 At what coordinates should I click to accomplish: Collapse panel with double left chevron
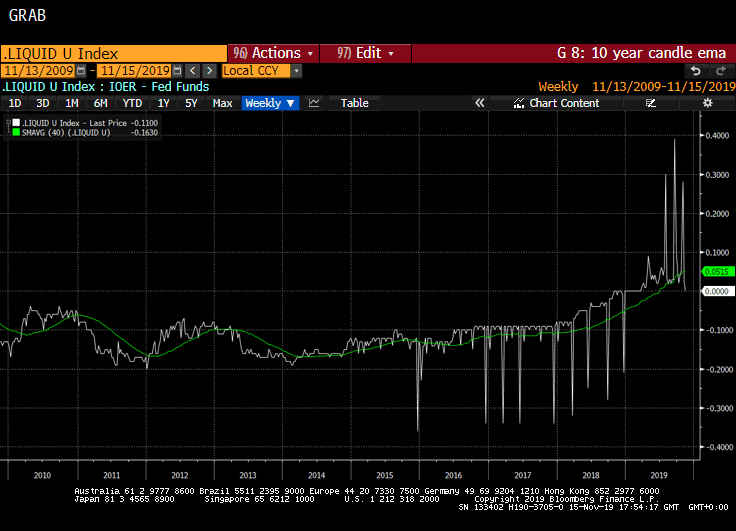pyautogui.click(x=479, y=103)
